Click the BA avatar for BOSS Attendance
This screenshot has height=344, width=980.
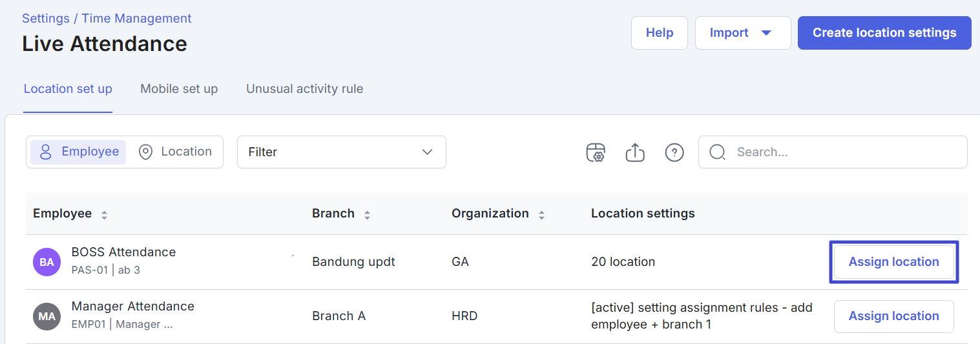pos(47,262)
